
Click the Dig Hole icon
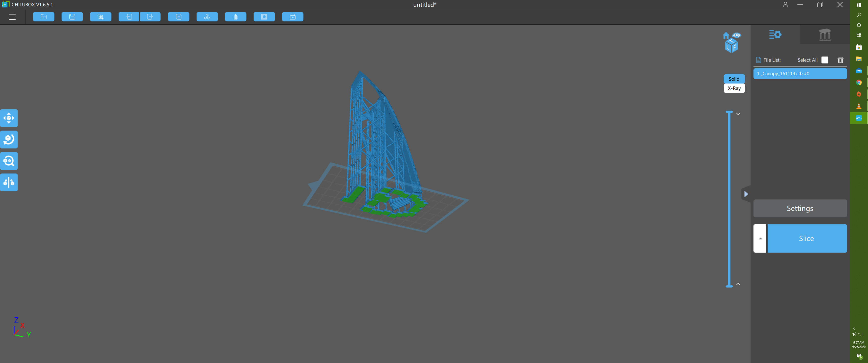(x=264, y=17)
